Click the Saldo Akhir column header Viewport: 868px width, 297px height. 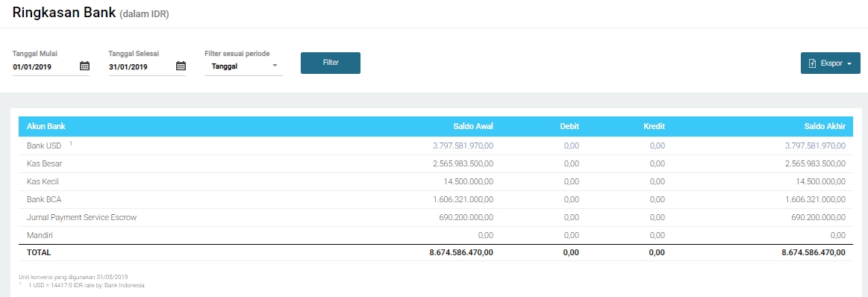point(824,126)
